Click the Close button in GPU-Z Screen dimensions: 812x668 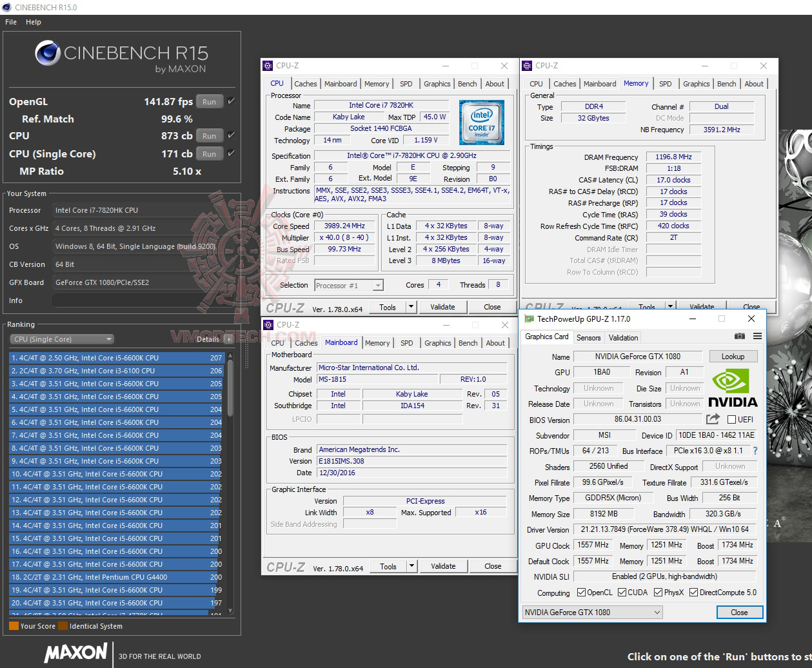[739, 613]
